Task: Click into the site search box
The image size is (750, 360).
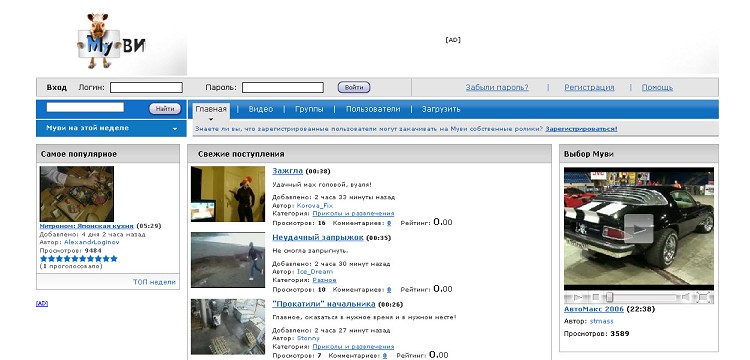Action: 85,108
